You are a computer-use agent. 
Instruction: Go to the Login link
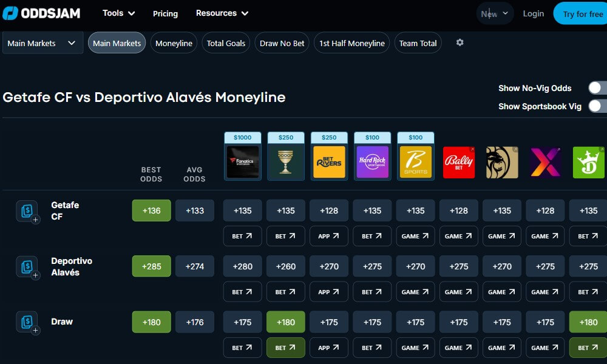pyautogui.click(x=534, y=13)
